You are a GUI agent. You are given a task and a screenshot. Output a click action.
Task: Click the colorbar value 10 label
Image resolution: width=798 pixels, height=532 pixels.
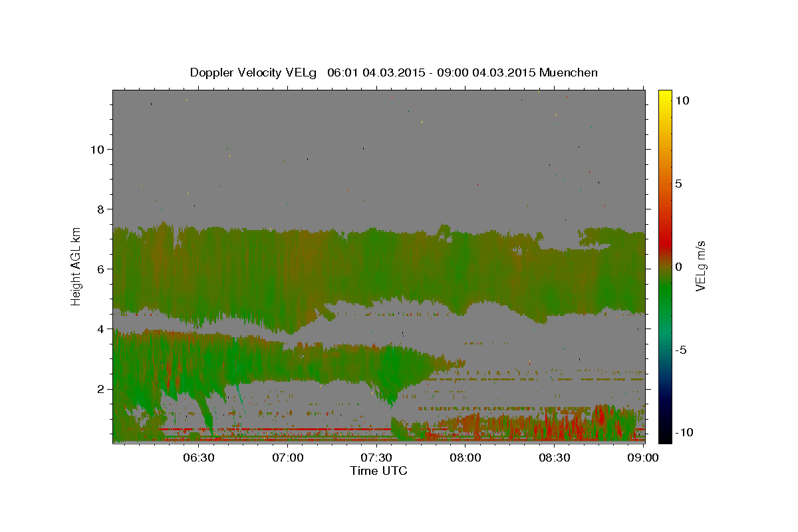682,100
